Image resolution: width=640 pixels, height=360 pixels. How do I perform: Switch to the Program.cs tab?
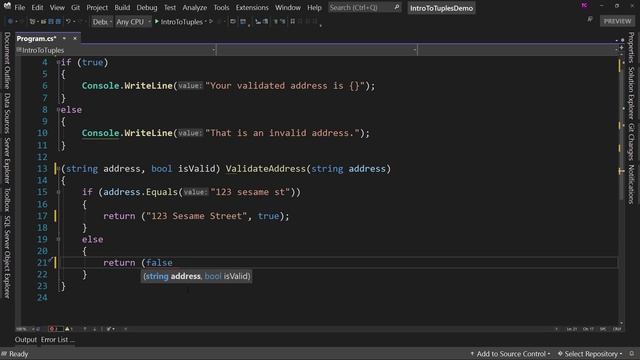click(36, 38)
